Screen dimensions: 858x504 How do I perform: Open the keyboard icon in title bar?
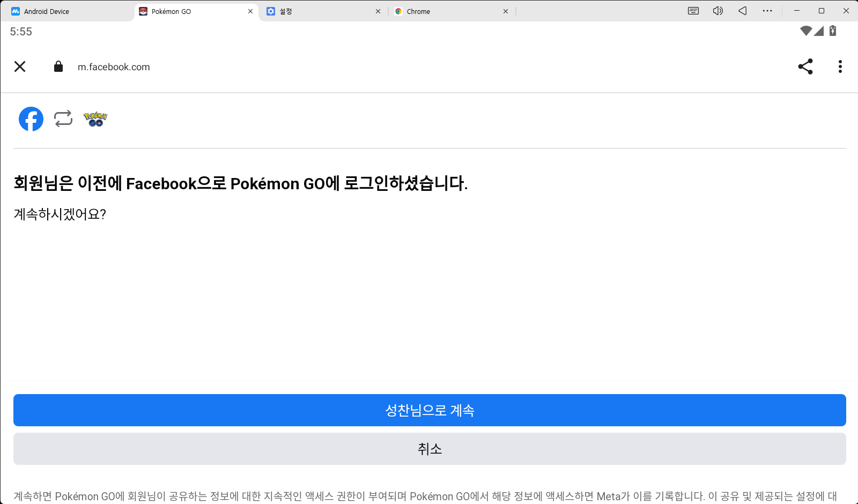click(693, 11)
